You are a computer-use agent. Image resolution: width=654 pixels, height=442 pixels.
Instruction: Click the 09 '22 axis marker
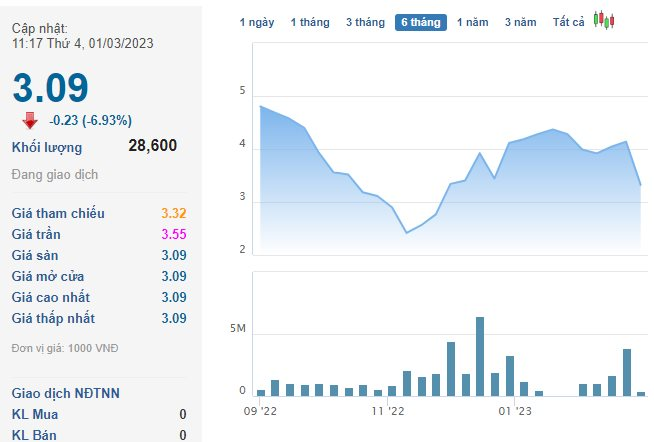[260, 411]
